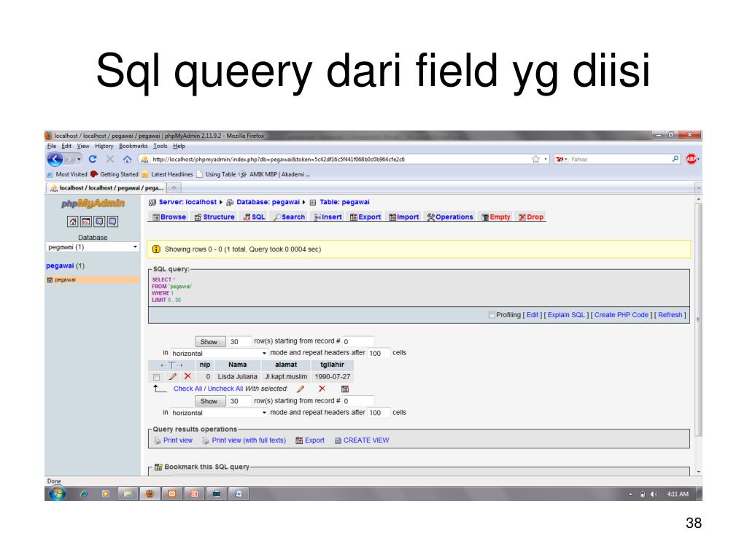Delete the Lisda Juliana row red X
The height and width of the screenshot is (560, 747).
(187, 377)
